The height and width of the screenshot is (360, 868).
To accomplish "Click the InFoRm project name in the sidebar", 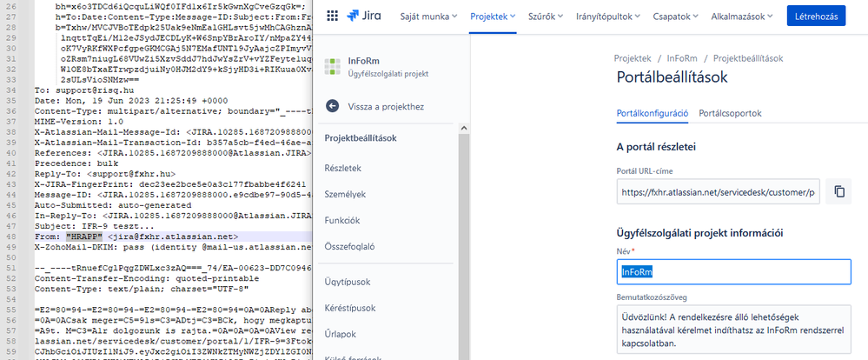I will pyautogui.click(x=364, y=61).
